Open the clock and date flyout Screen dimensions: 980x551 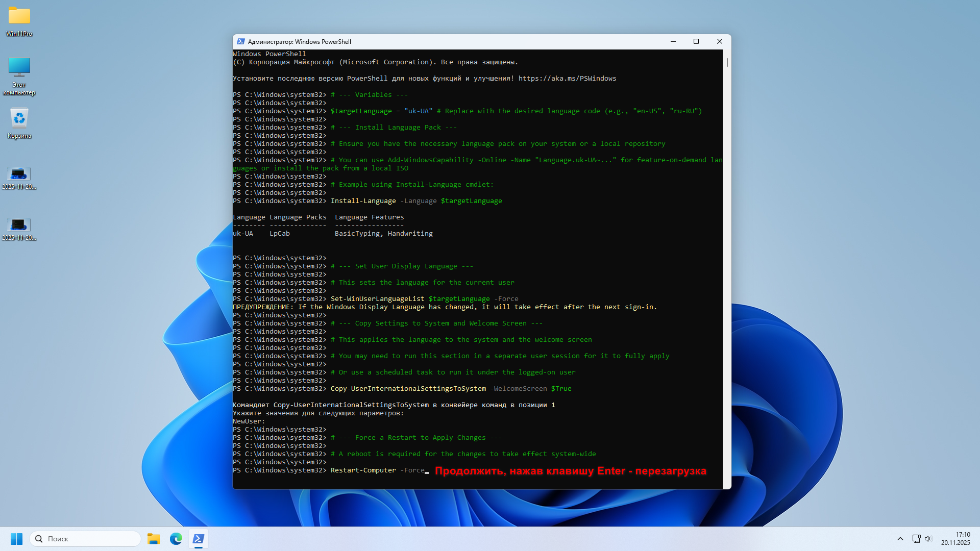pyautogui.click(x=955, y=539)
